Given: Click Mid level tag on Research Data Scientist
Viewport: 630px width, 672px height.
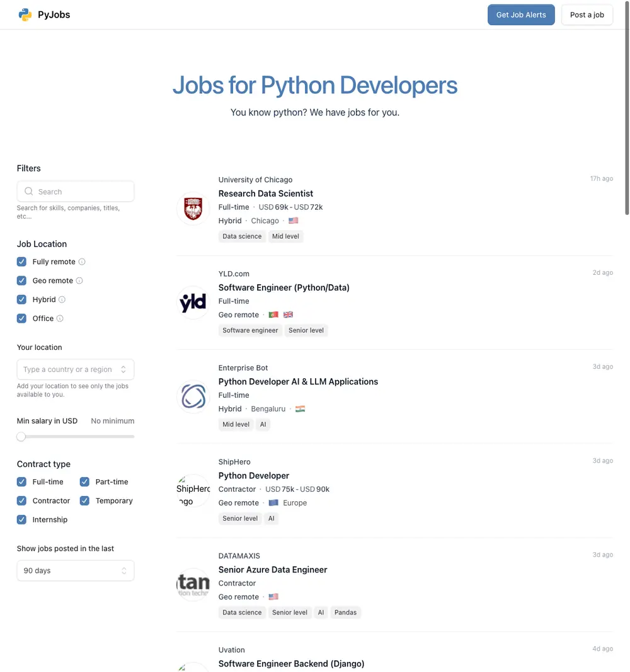Looking at the screenshot, I should [x=285, y=236].
